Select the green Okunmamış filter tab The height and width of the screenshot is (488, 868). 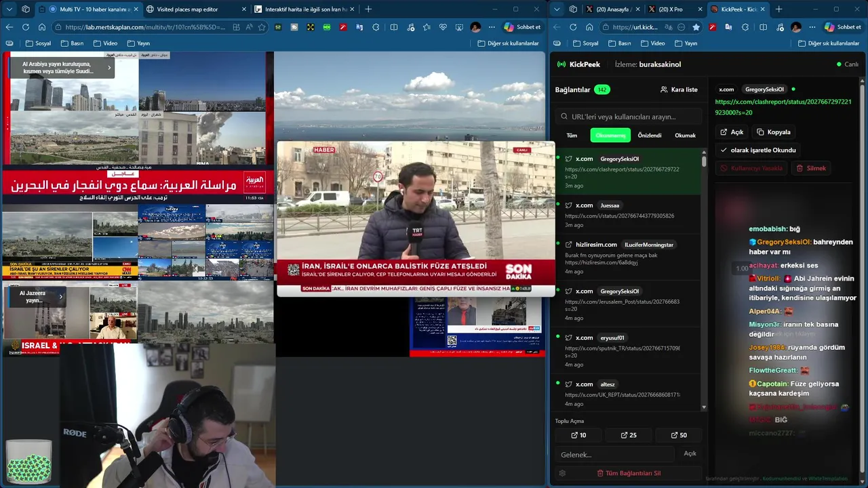(x=610, y=136)
